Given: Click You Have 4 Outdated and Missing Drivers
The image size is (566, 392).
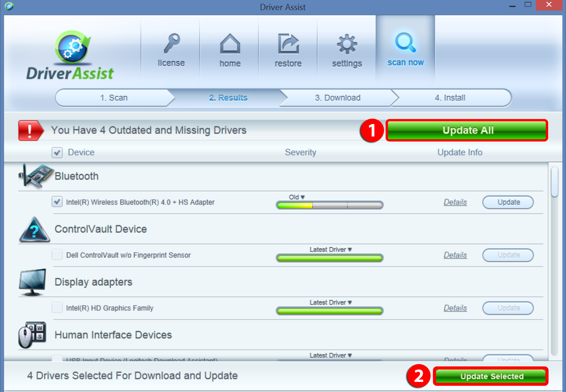Looking at the screenshot, I should click(x=149, y=130).
